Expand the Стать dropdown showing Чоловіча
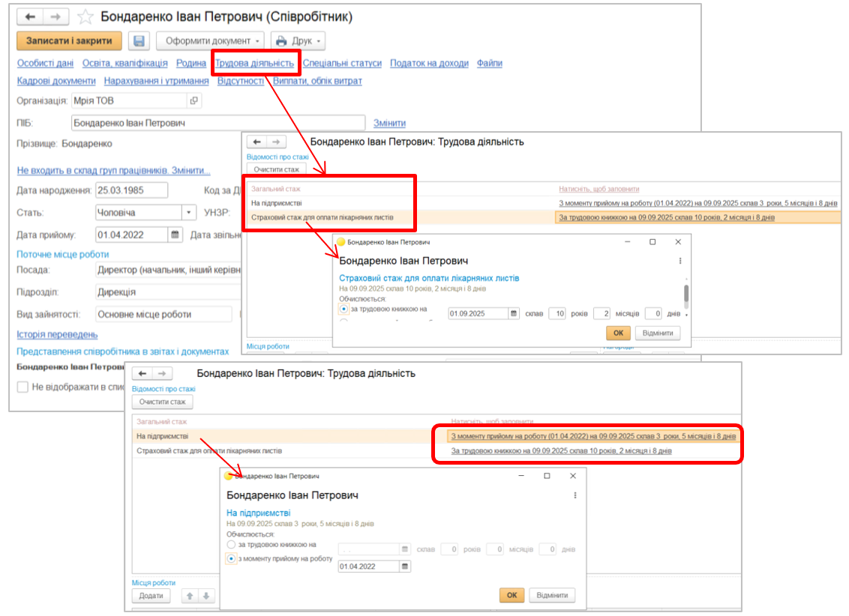Viewport: 849px width, 616px height. pos(190,212)
